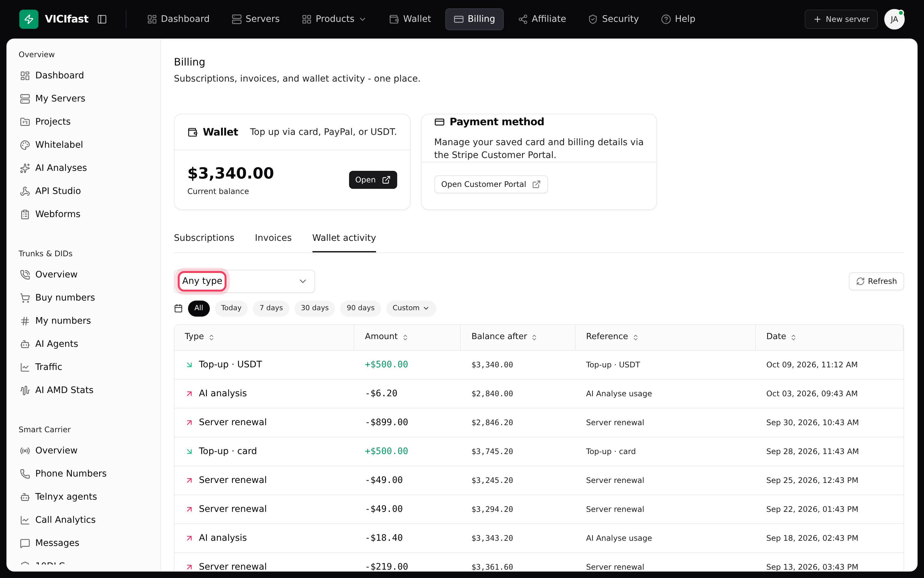The image size is (924, 578).
Task: Select the 7 days date filter
Action: (271, 308)
